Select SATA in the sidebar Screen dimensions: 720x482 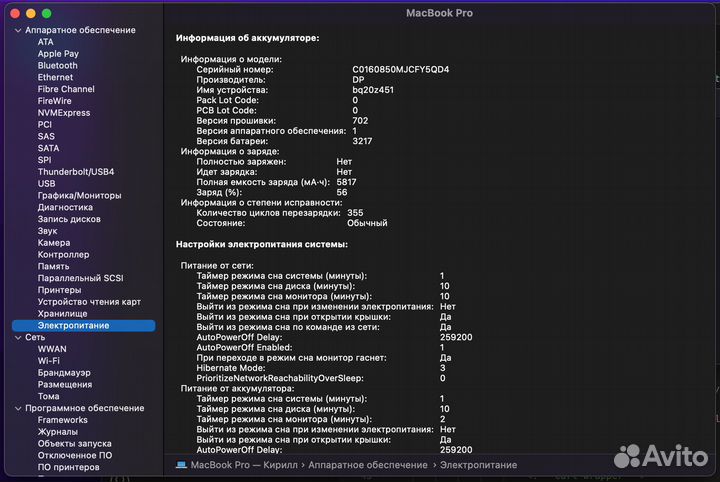pyautogui.click(x=48, y=148)
